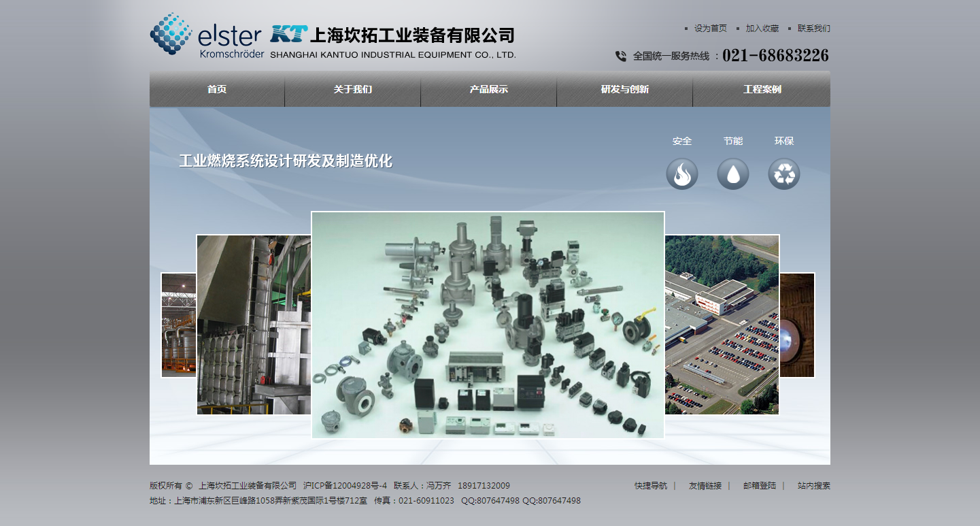Select 研发与创新 menu item

[x=625, y=89]
